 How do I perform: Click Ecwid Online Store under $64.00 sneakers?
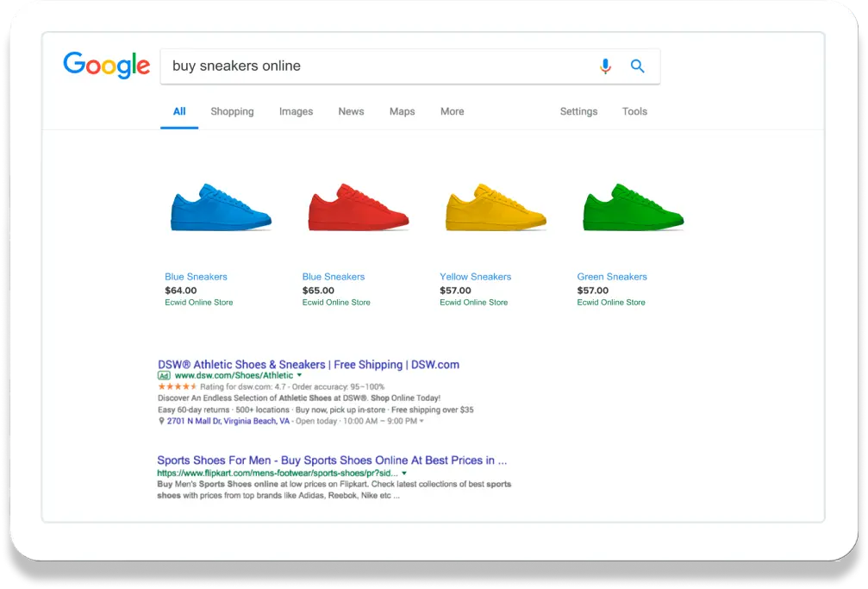pyautogui.click(x=199, y=303)
